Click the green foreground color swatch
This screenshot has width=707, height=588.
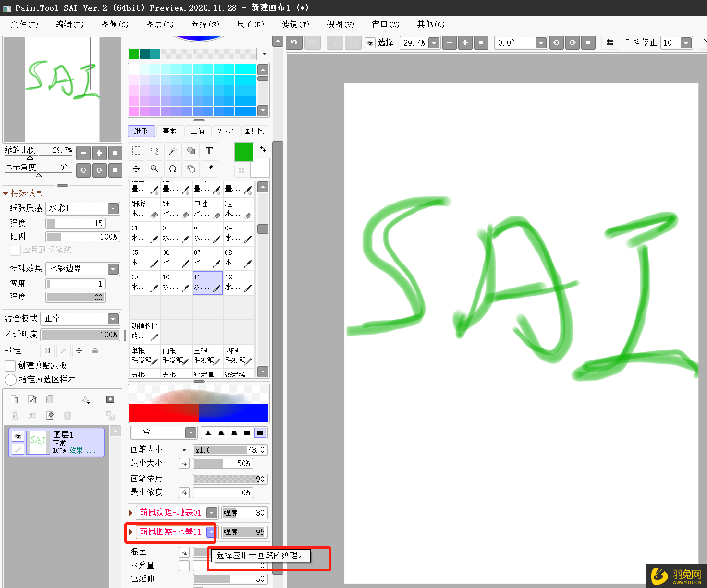point(244,151)
